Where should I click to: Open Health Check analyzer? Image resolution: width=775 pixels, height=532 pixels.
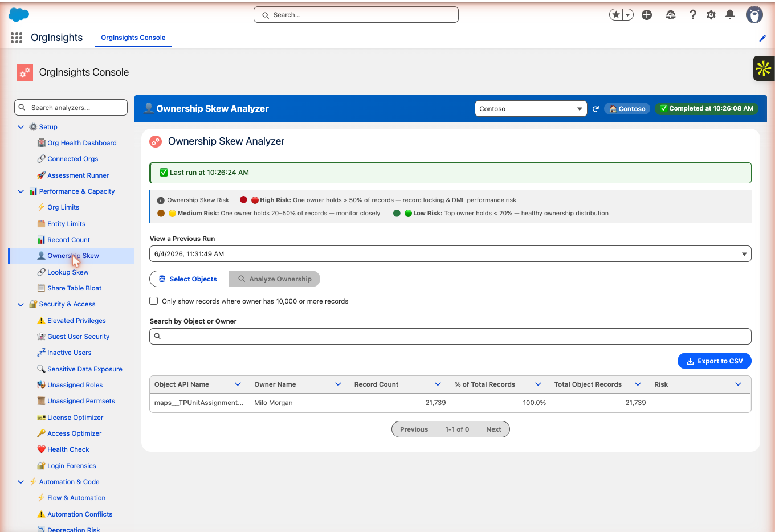click(x=68, y=449)
